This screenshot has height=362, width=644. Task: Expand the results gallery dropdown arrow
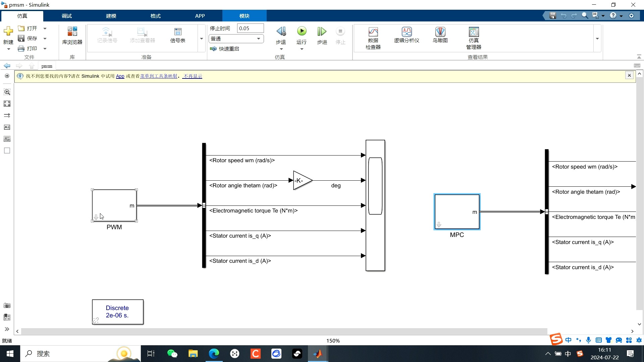tap(597, 39)
